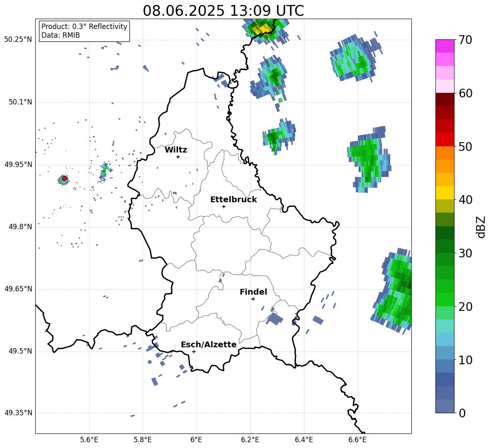Viewport: 491px width, 448px height.
Task: Click the Esch/Alzette station cross marker
Action: tap(194, 351)
